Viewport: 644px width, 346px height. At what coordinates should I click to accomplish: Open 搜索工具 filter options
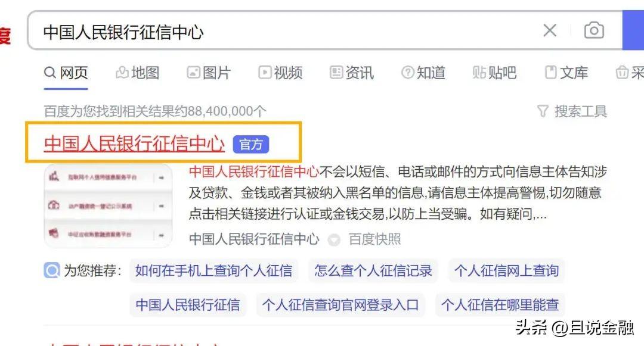point(572,111)
